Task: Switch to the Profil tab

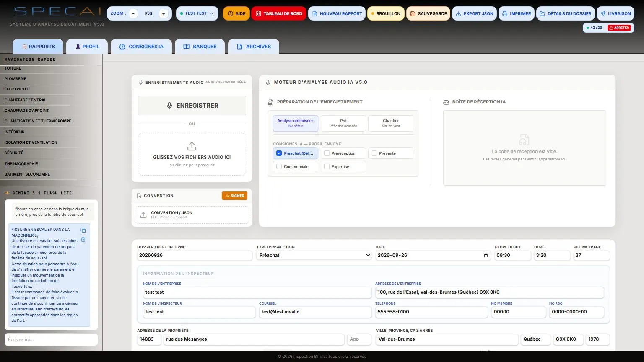Action: 87,47
